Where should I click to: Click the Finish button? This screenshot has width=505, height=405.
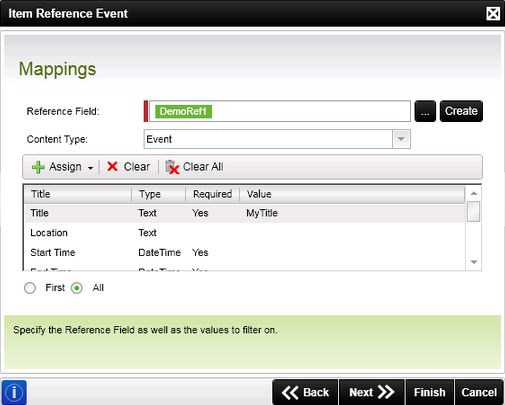[x=430, y=392]
